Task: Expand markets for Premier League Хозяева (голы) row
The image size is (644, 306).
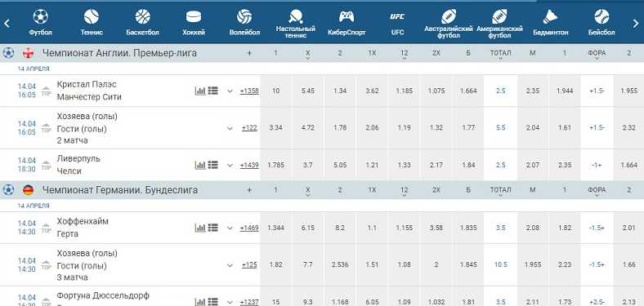Action: (230, 128)
